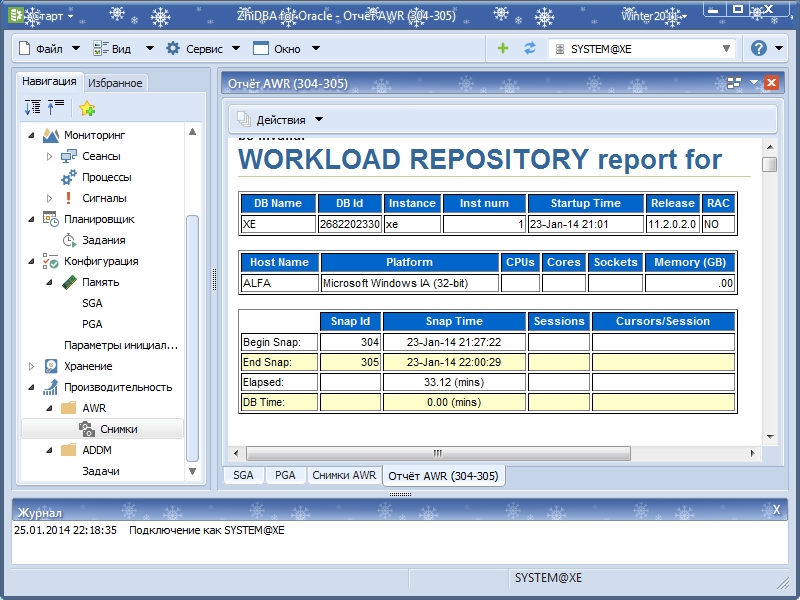Select PGA in the navigation tree

92,324
